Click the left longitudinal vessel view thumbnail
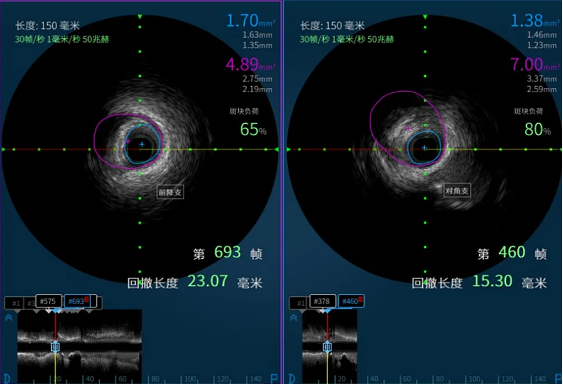This screenshot has height=384, width=563. pyautogui.click(x=79, y=346)
